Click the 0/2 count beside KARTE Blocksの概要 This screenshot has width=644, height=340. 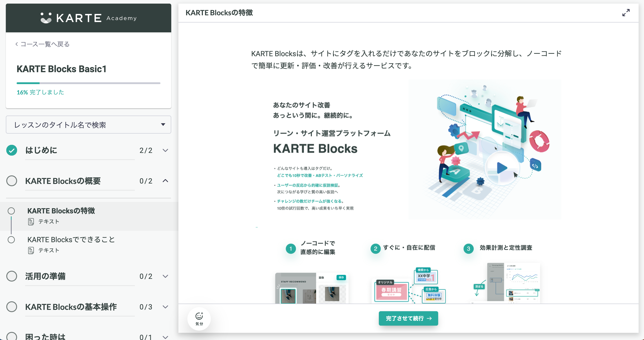146,181
